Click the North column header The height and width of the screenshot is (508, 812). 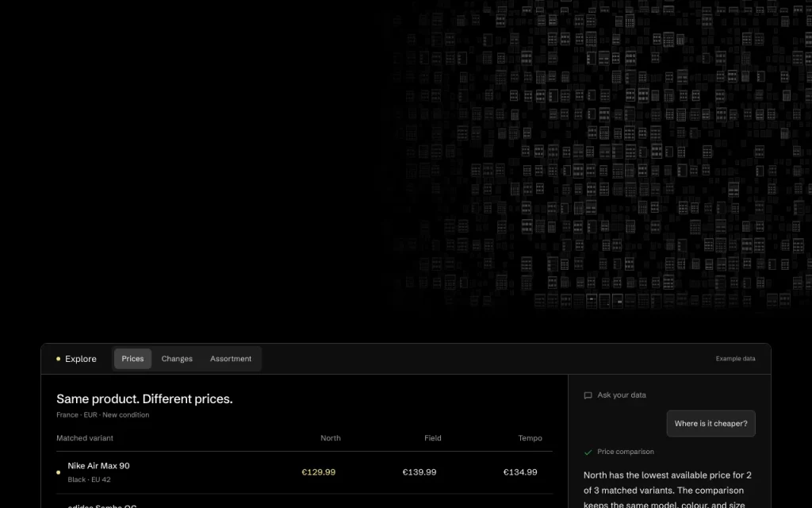pyautogui.click(x=331, y=438)
